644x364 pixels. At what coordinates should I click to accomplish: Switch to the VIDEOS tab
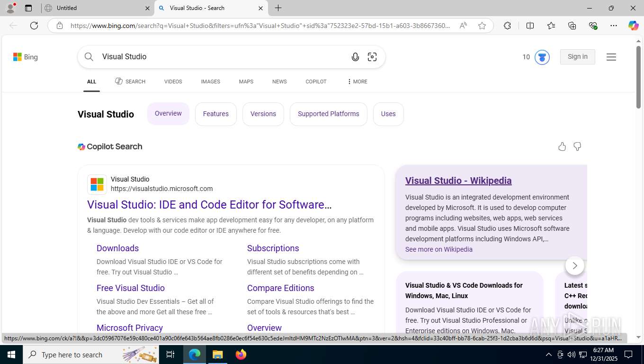click(x=173, y=82)
